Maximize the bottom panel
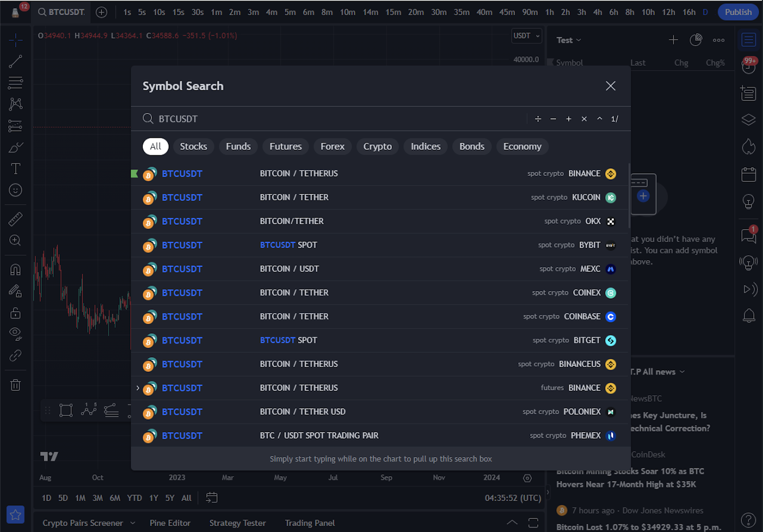The width and height of the screenshot is (763, 532). [533, 523]
